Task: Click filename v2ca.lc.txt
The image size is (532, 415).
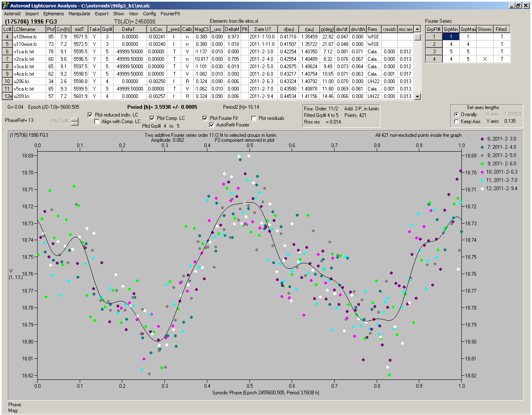Action: coord(24,59)
